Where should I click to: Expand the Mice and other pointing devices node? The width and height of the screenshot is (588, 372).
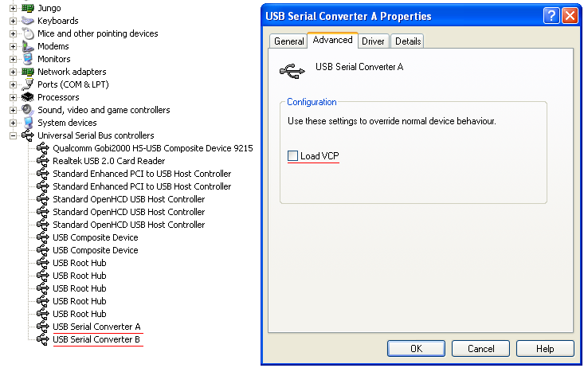click(x=13, y=33)
